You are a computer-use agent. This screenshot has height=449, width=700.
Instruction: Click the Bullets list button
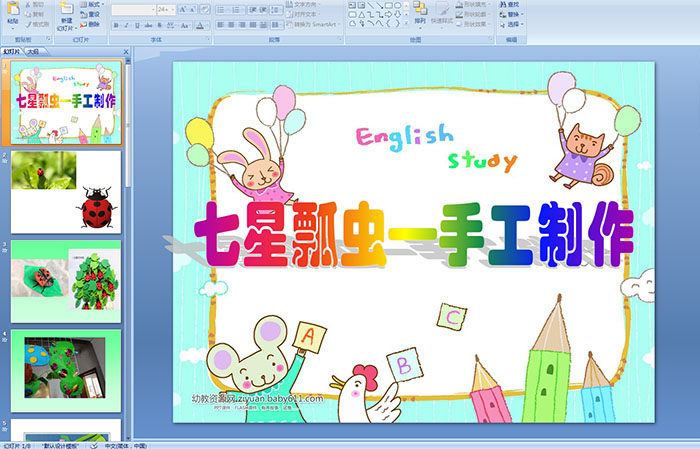pyautogui.click(x=222, y=9)
